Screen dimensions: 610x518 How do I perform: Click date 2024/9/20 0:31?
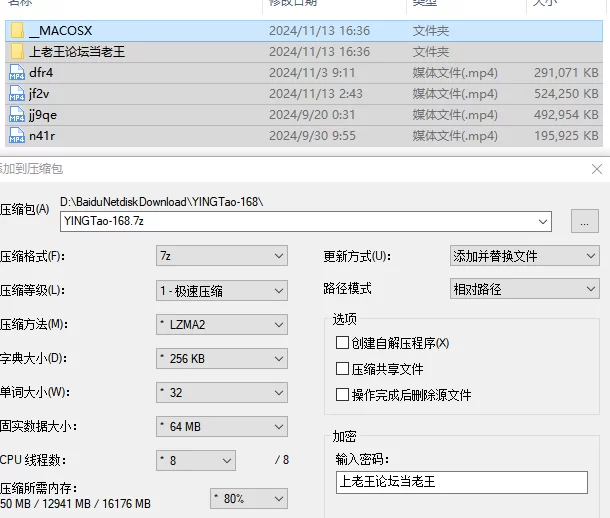pos(312,115)
